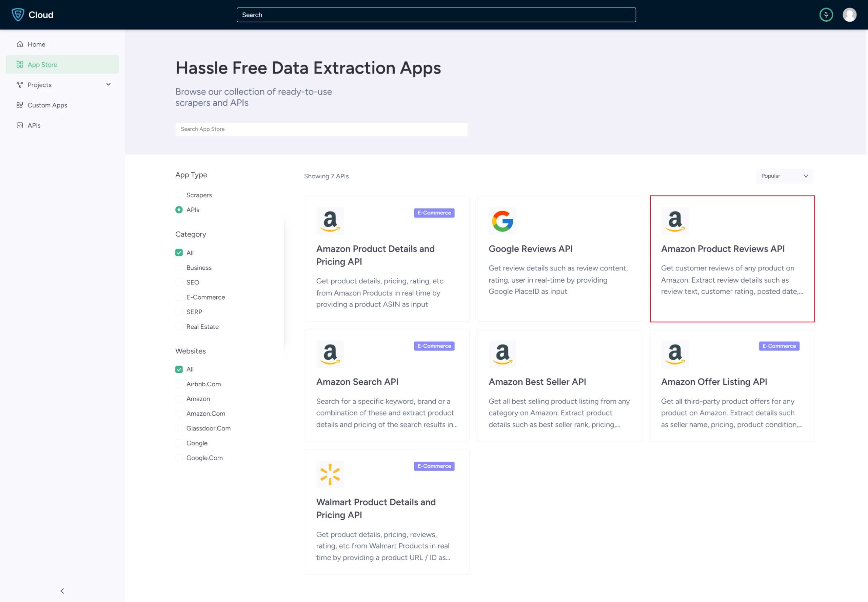
Task: Click the App Store grid icon
Action: tap(20, 64)
